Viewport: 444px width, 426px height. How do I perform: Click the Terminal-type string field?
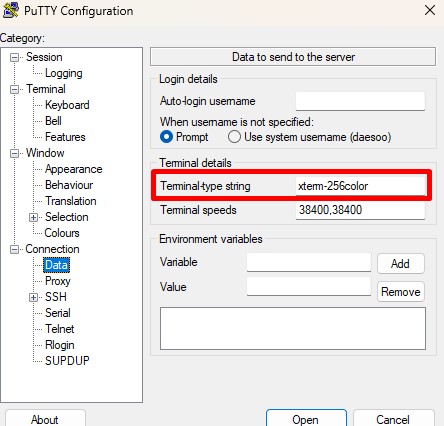[x=360, y=186]
